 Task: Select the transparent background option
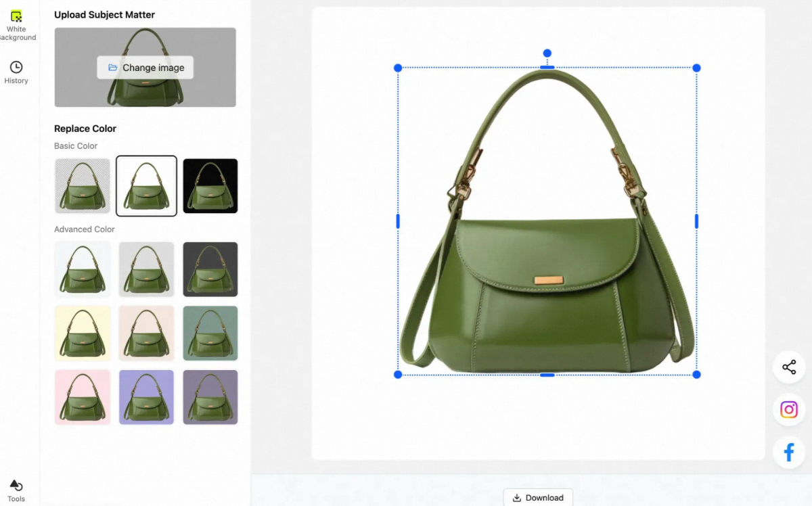pos(83,186)
